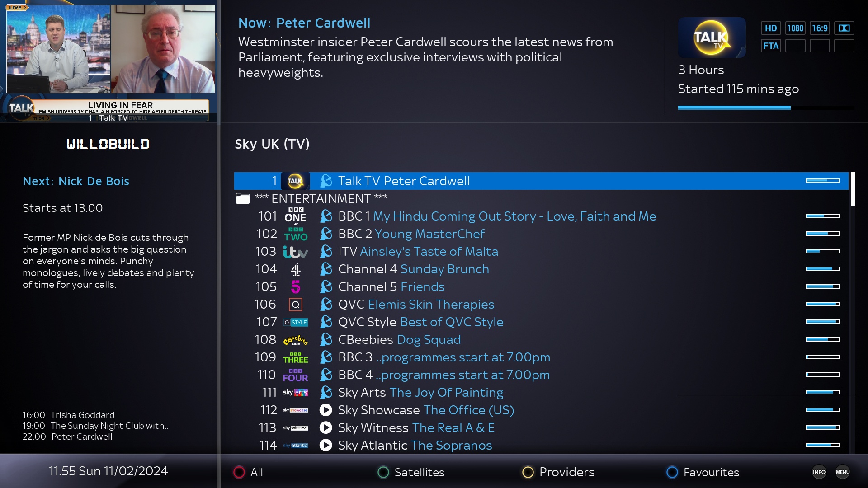This screenshot has height=488, width=868.
Task: Click the live Talk TV preview thumbnail
Action: pos(108,61)
